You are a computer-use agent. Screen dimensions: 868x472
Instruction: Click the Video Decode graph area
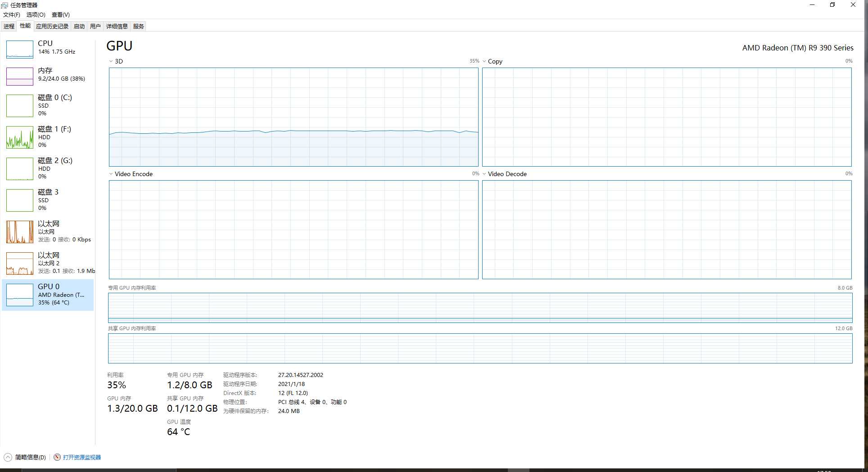tap(667, 230)
